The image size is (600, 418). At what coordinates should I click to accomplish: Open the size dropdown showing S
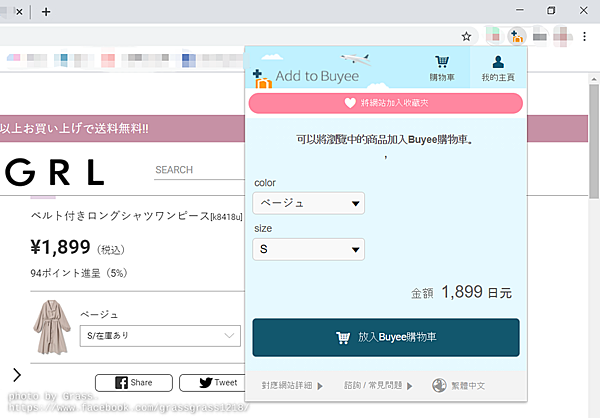tap(308, 249)
